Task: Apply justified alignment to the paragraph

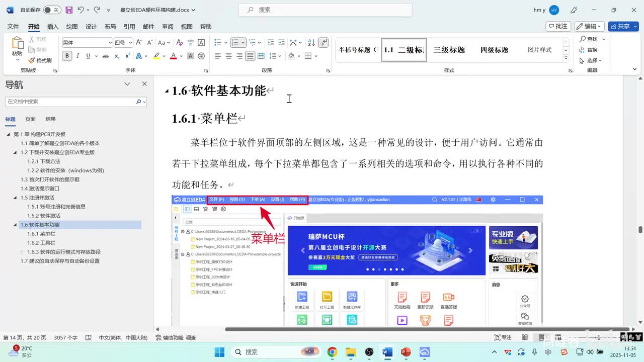Action: coord(250,56)
